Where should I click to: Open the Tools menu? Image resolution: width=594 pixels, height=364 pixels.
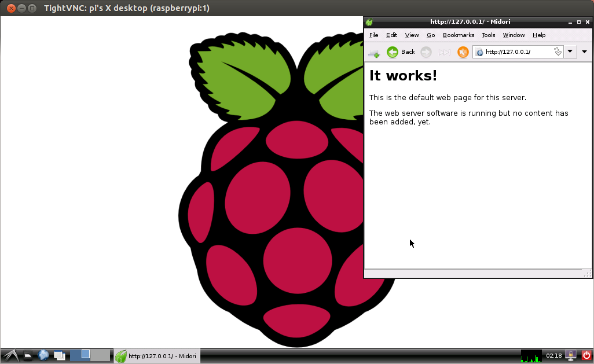pyautogui.click(x=488, y=35)
